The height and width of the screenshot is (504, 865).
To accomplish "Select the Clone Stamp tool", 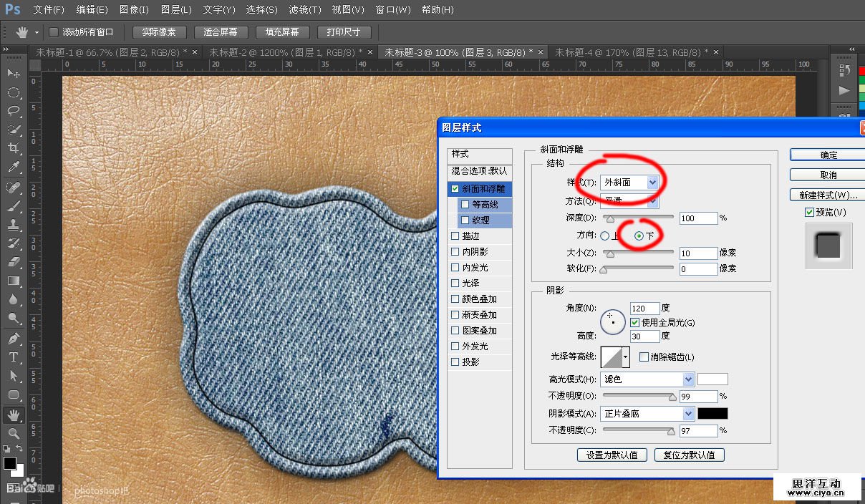I will [13, 224].
